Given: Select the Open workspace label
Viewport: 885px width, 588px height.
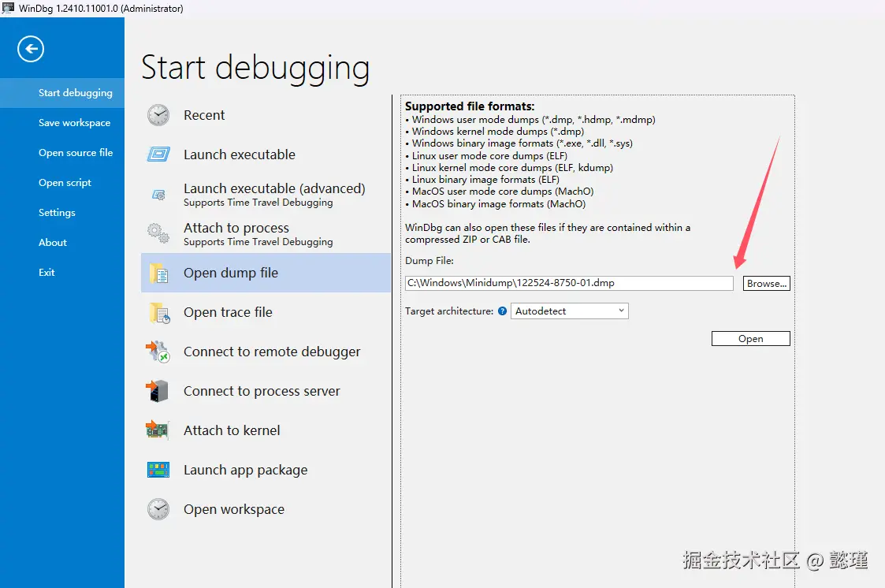Looking at the screenshot, I should pos(234,509).
